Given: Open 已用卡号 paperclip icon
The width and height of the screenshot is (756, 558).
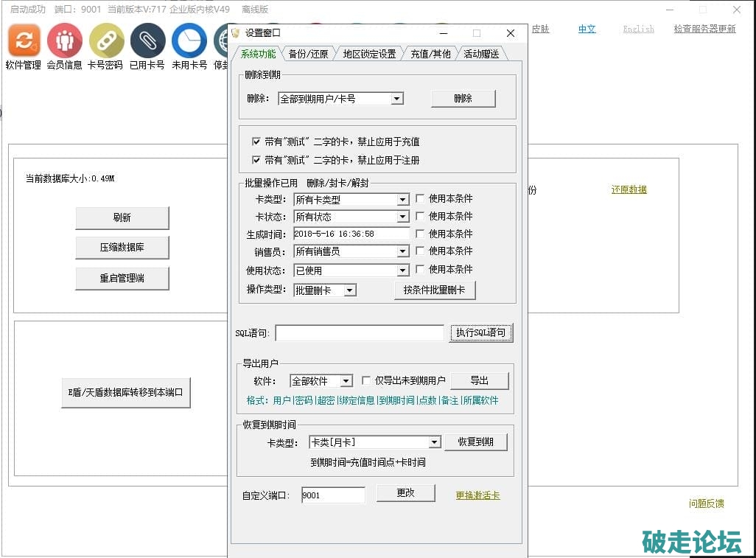Looking at the screenshot, I should coord(147,41).
